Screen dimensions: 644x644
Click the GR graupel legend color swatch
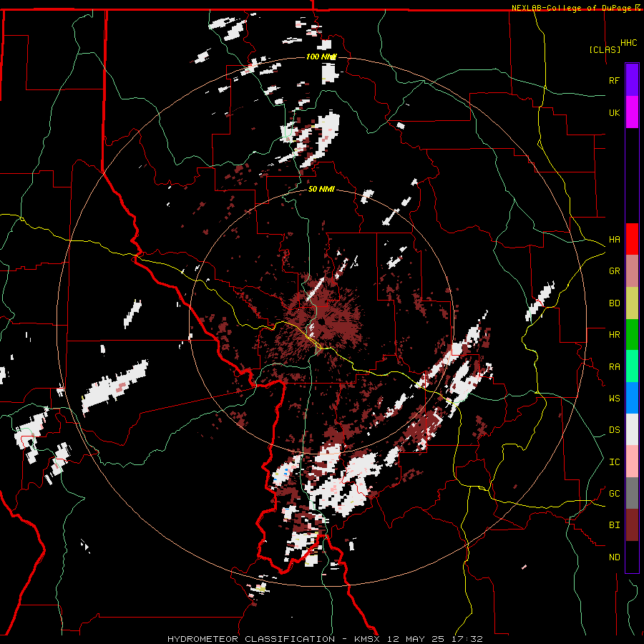coord(632,270)
